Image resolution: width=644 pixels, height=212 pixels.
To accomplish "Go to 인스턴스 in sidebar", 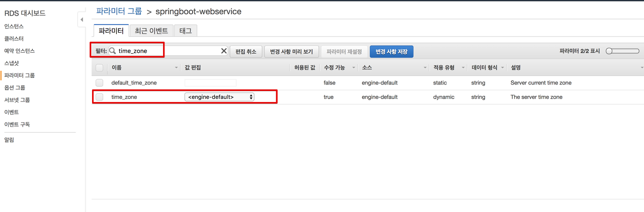I will click(14, 26).
